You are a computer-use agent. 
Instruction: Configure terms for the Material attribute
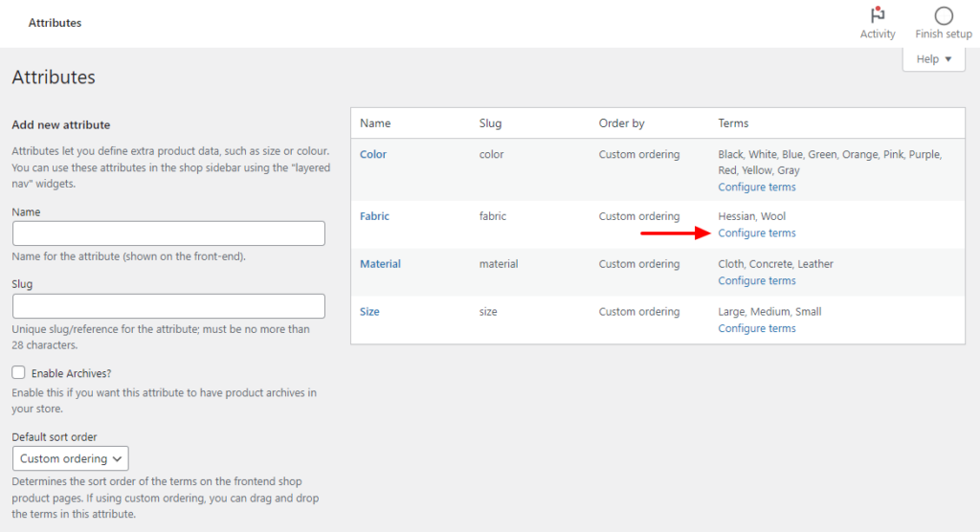(x=757, y=280)
